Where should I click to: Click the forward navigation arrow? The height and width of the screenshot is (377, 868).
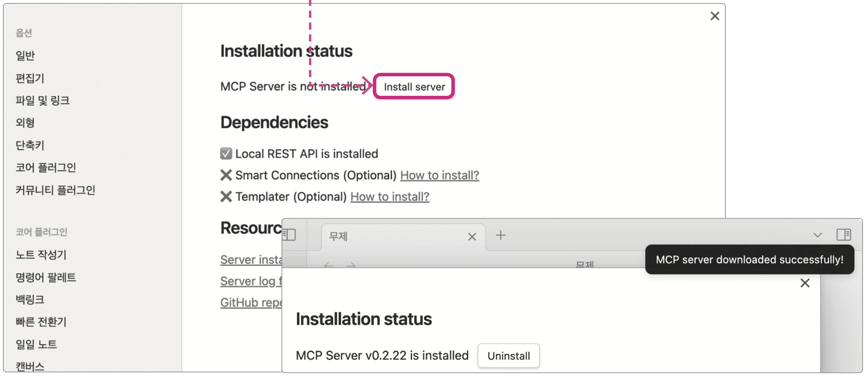[352, 265]
